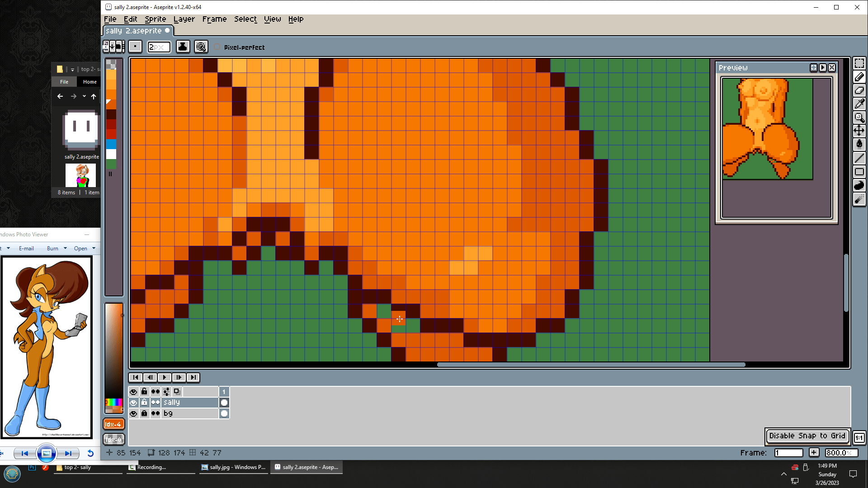The image size is (868, 488).
Task: Select the Zoom tool
Action: (x=859, y=117)
